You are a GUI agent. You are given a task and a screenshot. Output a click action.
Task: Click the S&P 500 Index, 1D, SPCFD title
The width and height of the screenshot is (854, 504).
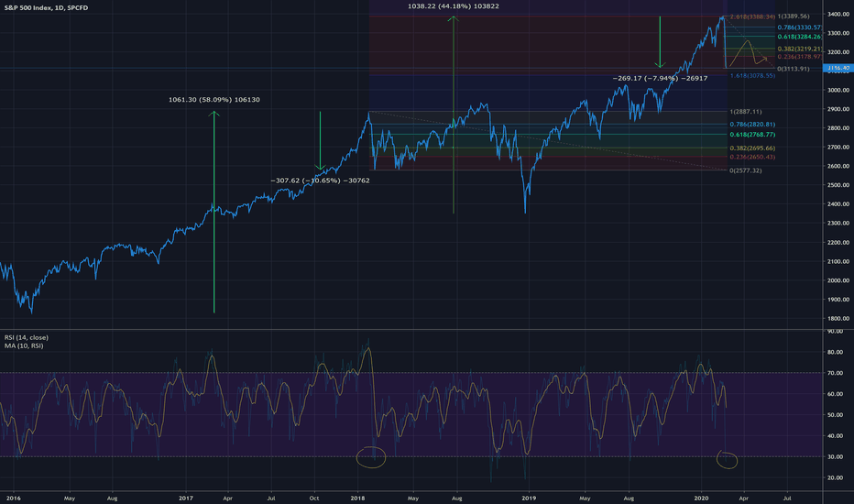[x=46, y=7]
